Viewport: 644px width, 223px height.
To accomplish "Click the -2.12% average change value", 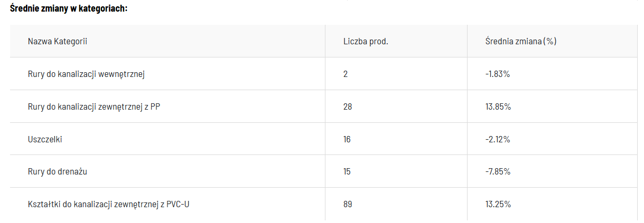I will click(x=497, y=140).
